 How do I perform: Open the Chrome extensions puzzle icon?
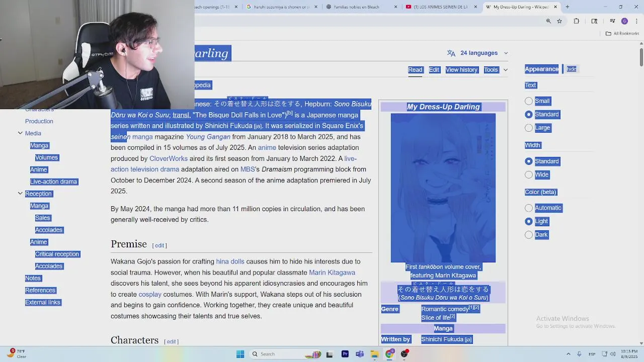(x=577, y=21)
